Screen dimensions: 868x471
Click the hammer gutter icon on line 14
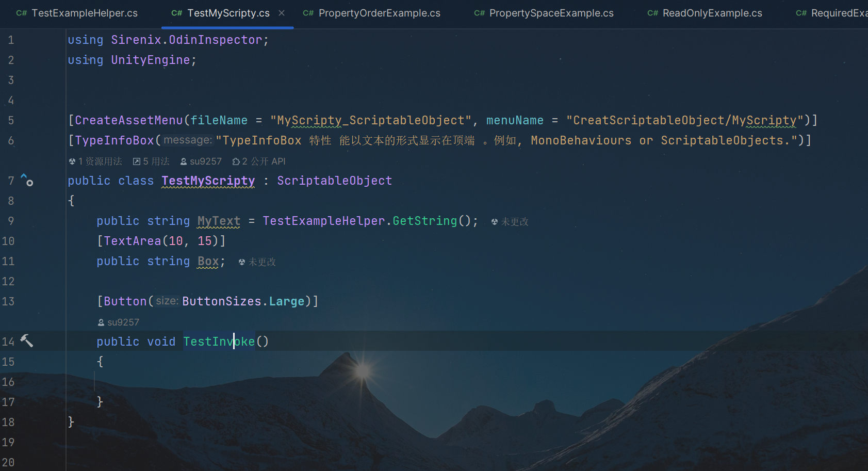(x=26, y=340)
